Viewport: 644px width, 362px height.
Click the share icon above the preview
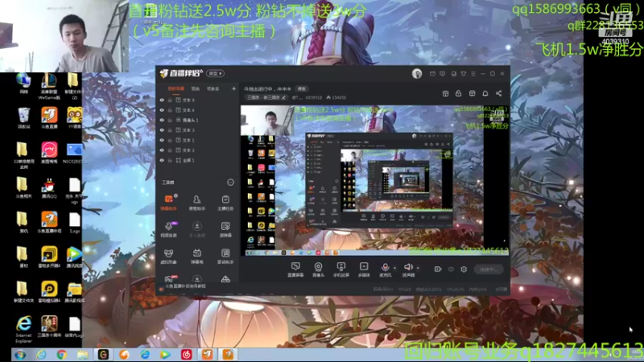pyautogui.click(x=498, y=93)
